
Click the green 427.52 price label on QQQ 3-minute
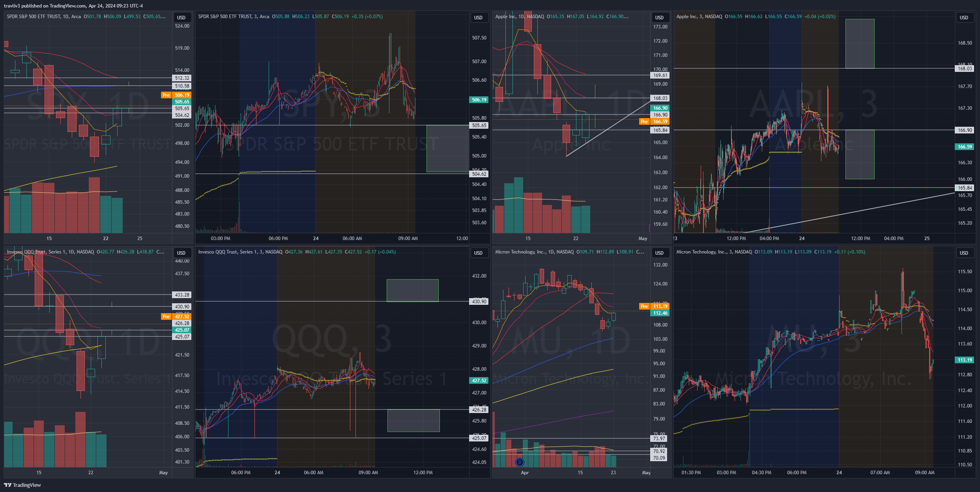click(479, 381)
